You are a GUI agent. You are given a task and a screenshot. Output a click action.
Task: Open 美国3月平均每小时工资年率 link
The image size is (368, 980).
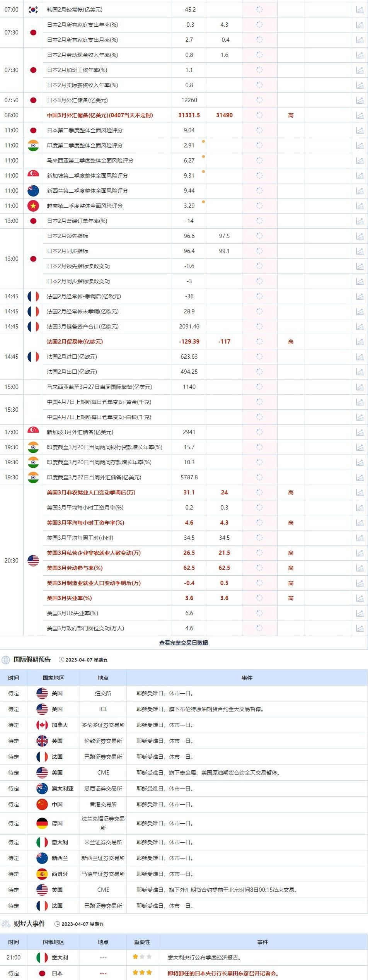(85, 523)
